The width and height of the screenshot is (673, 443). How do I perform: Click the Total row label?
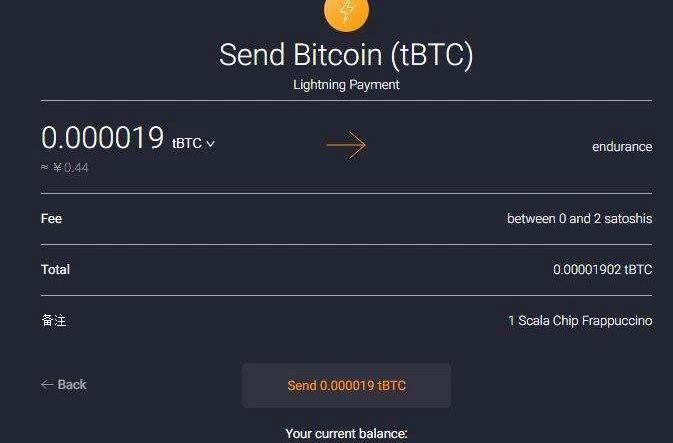[x=55, y=269]
